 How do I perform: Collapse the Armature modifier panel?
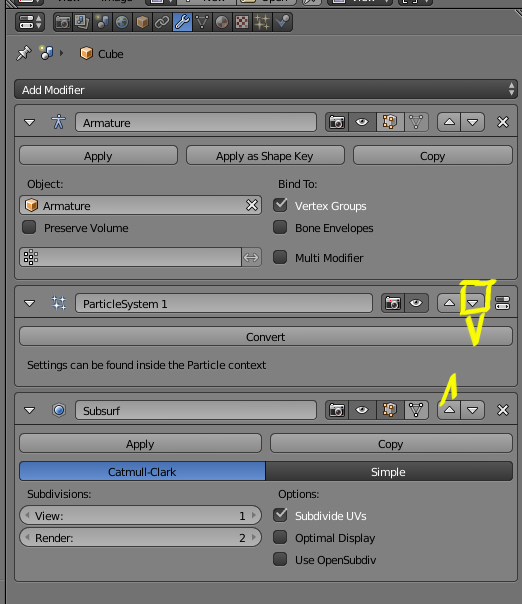pos(30,122)
